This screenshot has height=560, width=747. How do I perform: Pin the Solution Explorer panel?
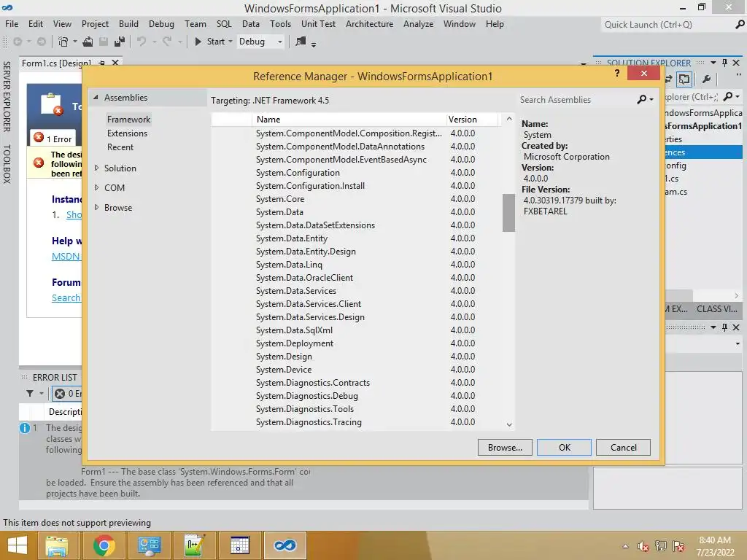pyautogui.click(x=724, y=63)
